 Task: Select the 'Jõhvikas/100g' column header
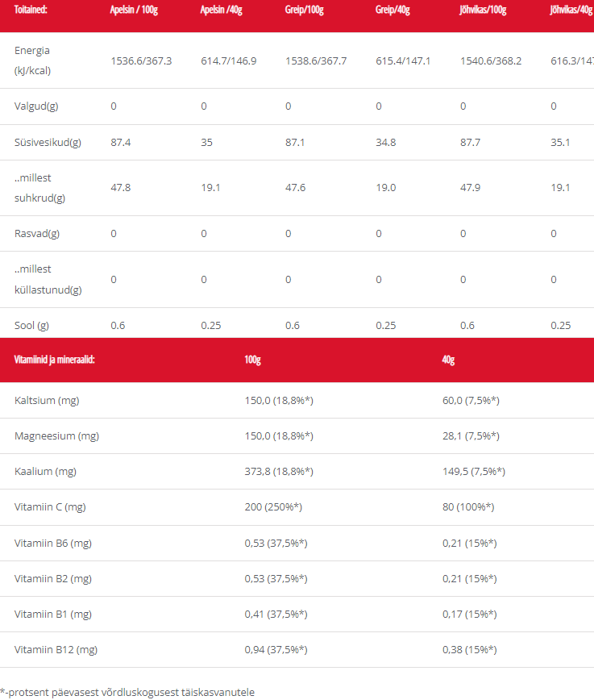point(483,10)
